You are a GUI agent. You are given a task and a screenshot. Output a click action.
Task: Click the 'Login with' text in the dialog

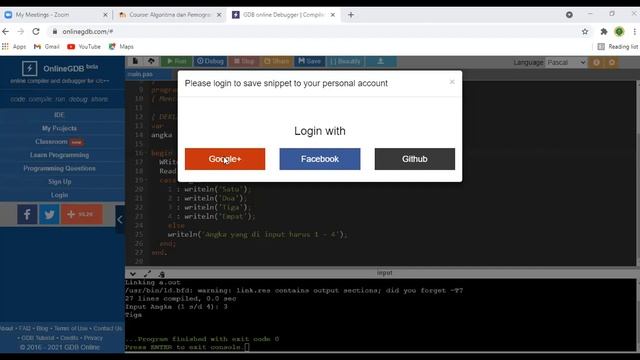coord(320,131)
